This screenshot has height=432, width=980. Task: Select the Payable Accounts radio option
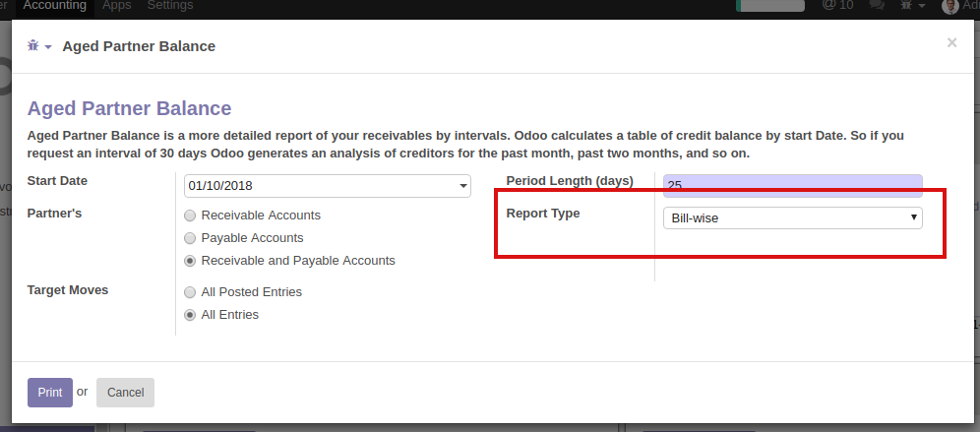(190, 238)
